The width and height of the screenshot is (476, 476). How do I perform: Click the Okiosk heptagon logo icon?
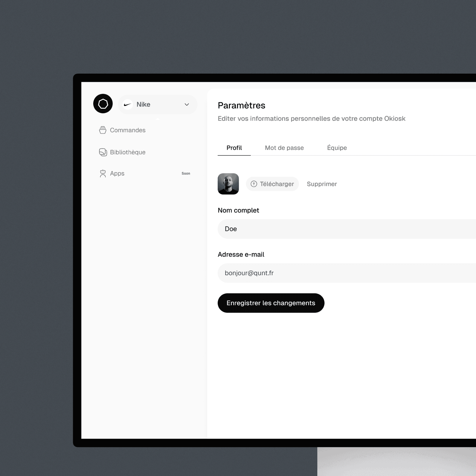(x=103, y=104)
